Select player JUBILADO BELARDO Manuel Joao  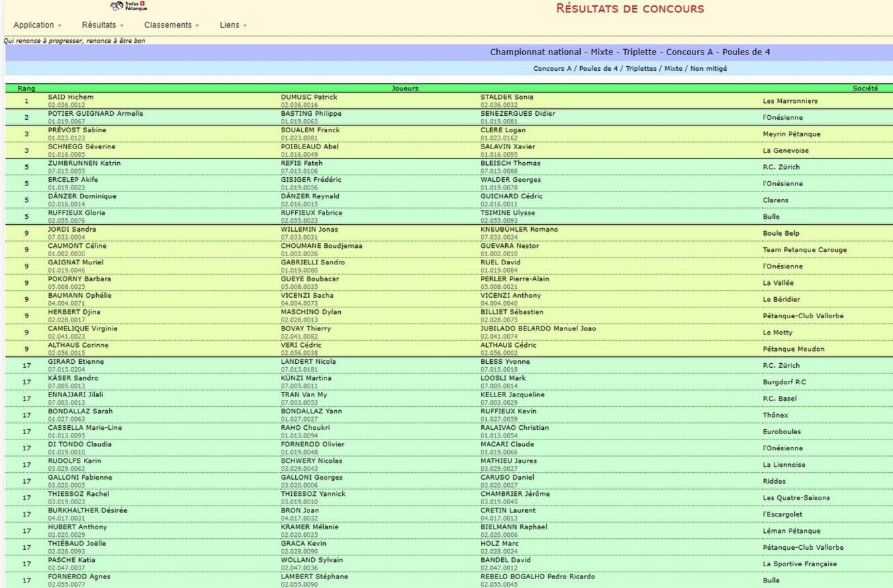539,328
